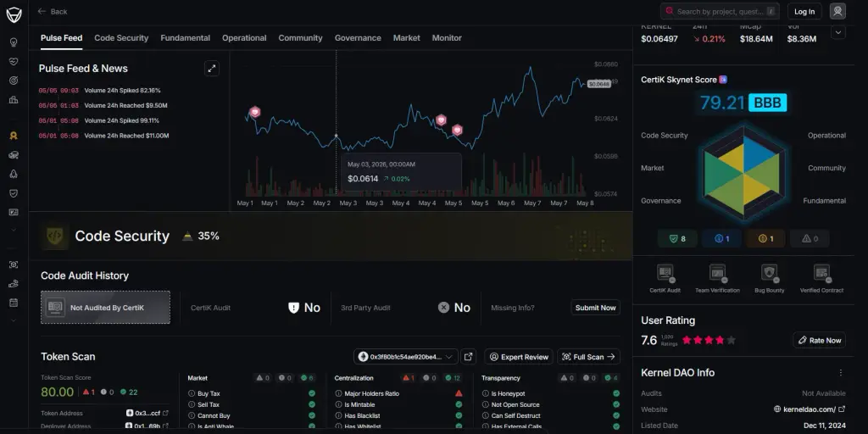Click the info icon beside Is Honeypot
The image size is (868, 434).
click(x=485, y=393)
